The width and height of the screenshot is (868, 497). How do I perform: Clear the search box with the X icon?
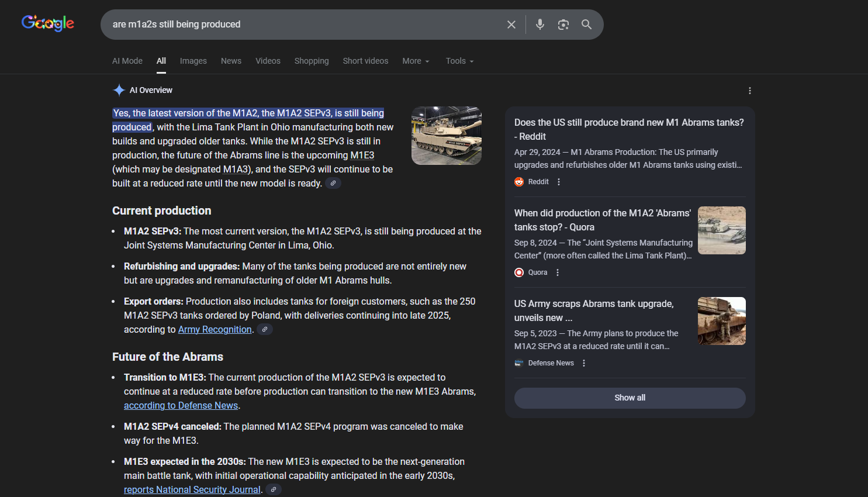coord(511,25)
